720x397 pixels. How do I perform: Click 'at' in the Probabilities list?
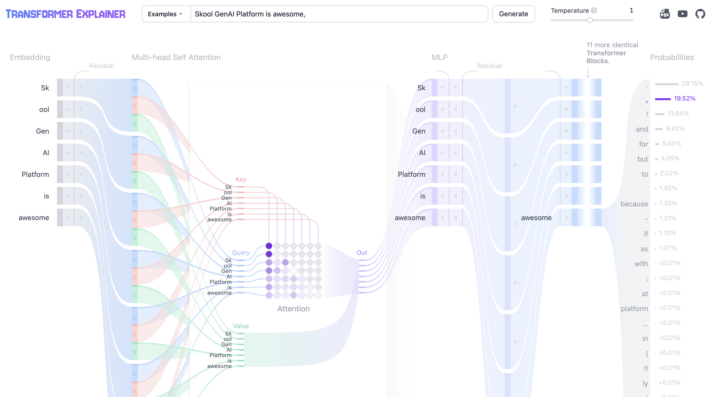coord(645,293)
